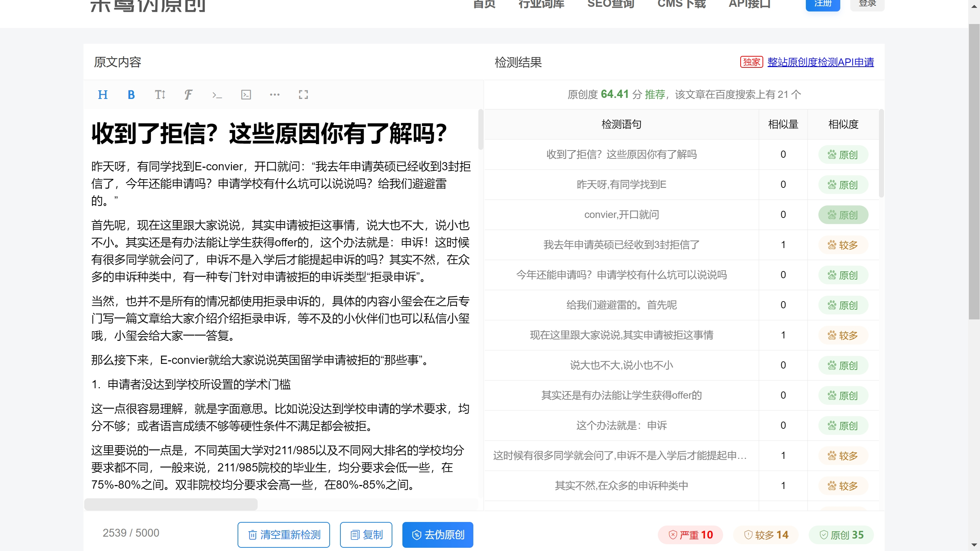Screen dimensions: 980x551
Task: Select the Heading (H) formatting tool
Action: click(x=103, y=94)
